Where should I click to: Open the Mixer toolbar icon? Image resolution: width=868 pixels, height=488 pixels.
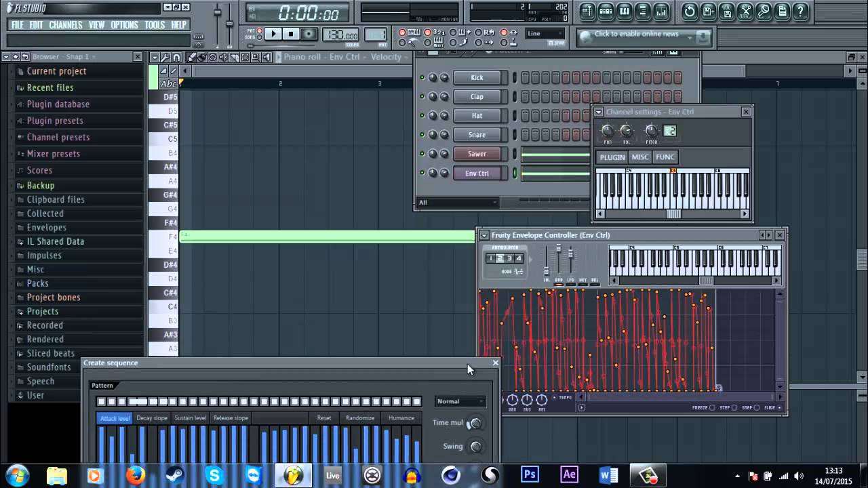pos(661,12)
